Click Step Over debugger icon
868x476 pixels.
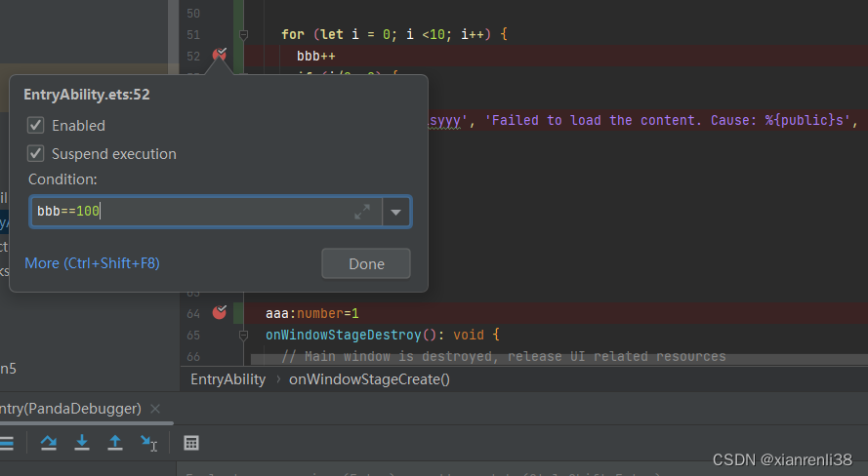coord(49,442)
